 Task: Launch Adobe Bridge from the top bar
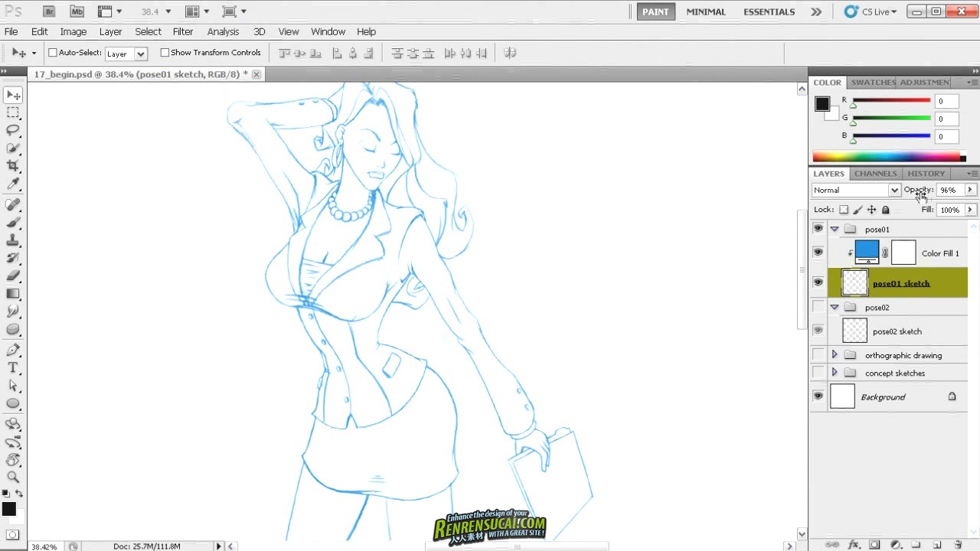50,11
